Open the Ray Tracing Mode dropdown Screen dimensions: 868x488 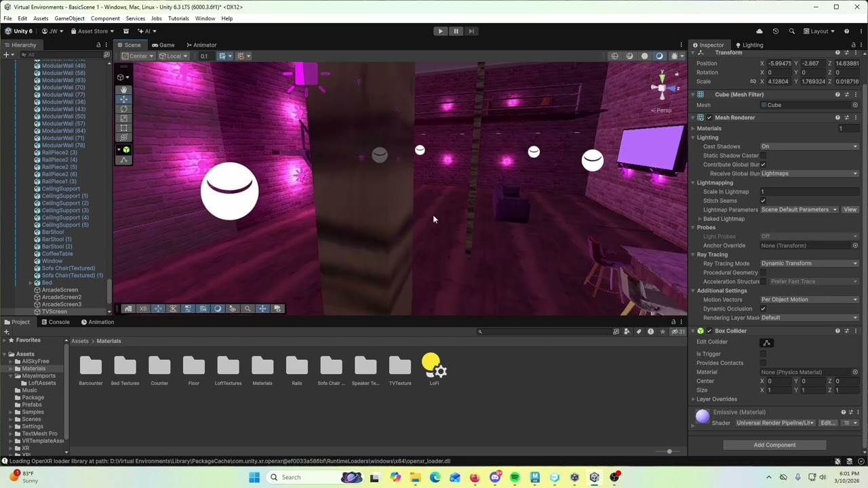(809, 263)
